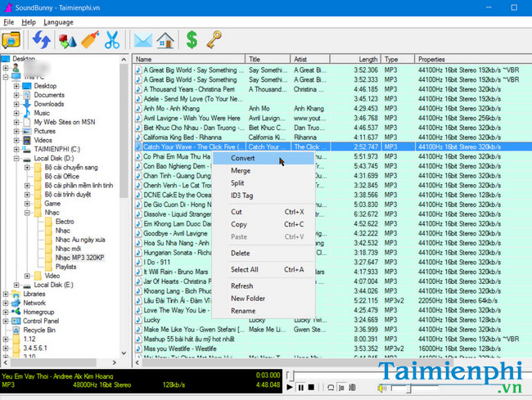Viewport: 532px width, 400px height.
Task: Choose Merge from the context menu
Action: (x=264, y=170)
